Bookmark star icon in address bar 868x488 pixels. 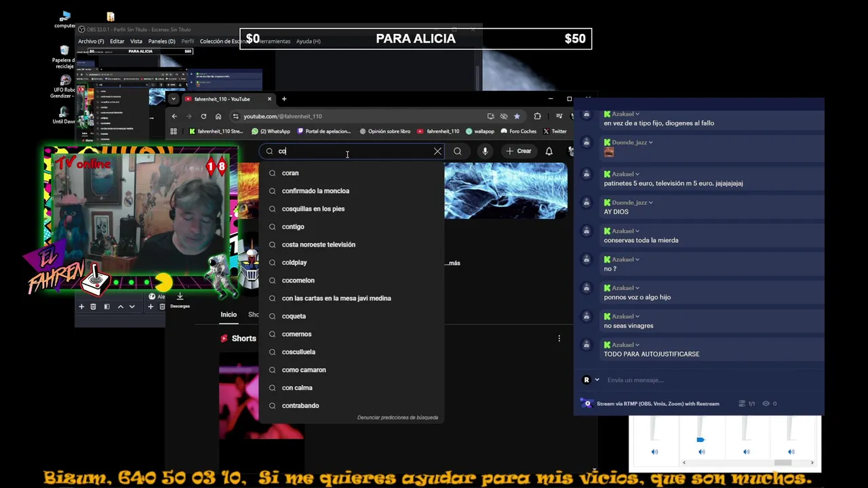pyautogui.click(x=517, y=116)
